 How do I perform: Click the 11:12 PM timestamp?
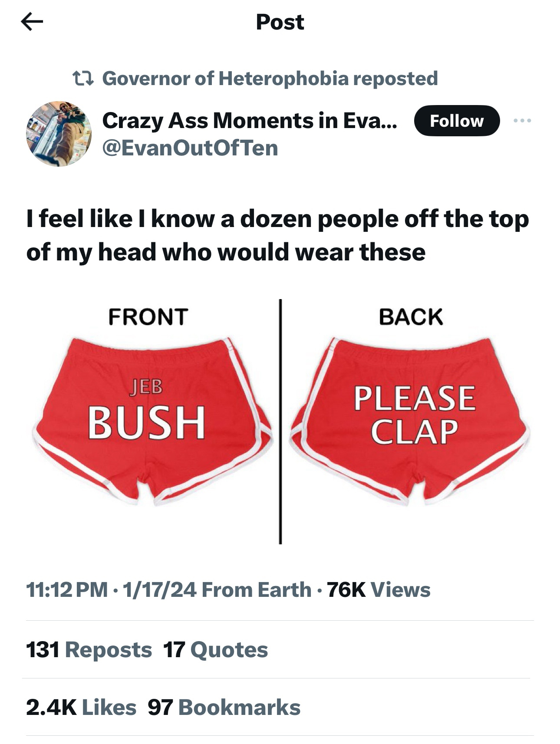pyautogui.click(x=67, y=589)
